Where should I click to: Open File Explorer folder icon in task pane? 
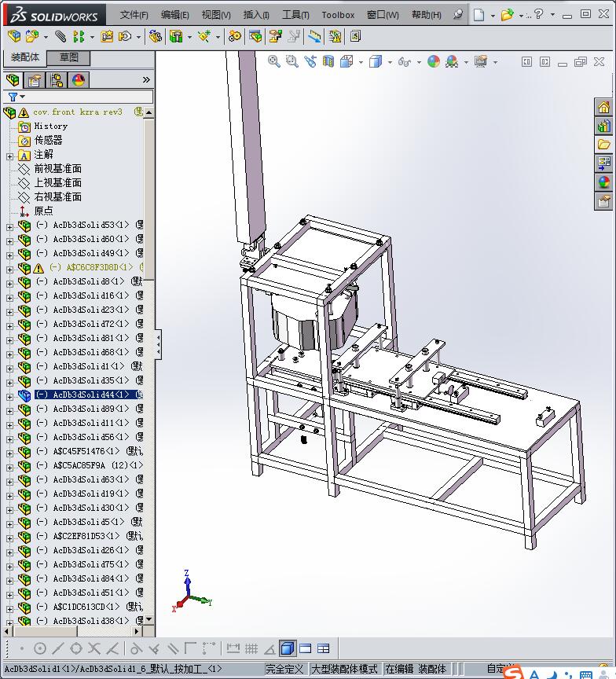603,144
